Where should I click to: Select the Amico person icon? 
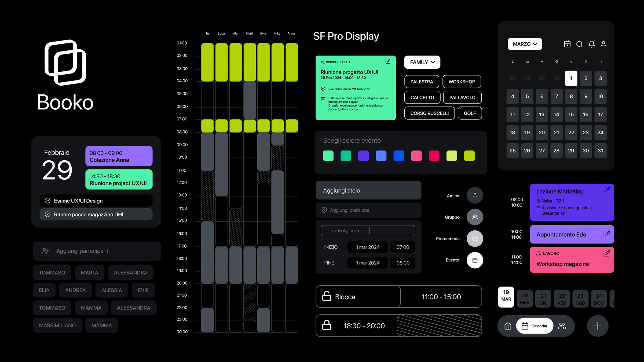[x=475, y=195]
